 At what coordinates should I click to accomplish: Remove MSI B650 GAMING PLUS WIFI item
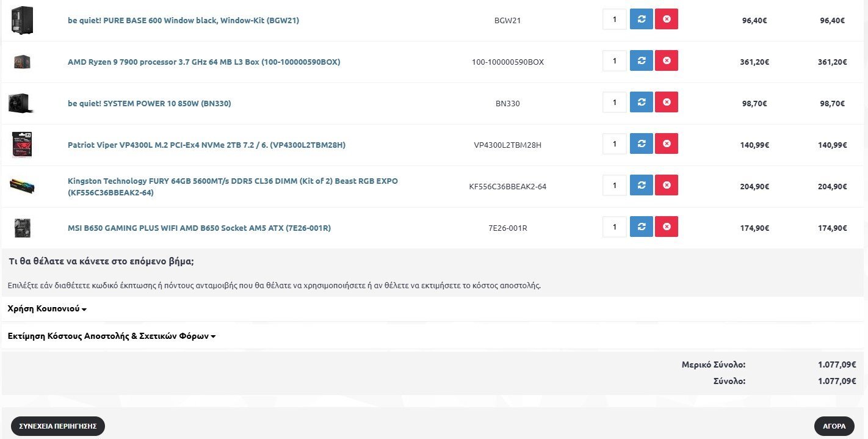point(667,227)
